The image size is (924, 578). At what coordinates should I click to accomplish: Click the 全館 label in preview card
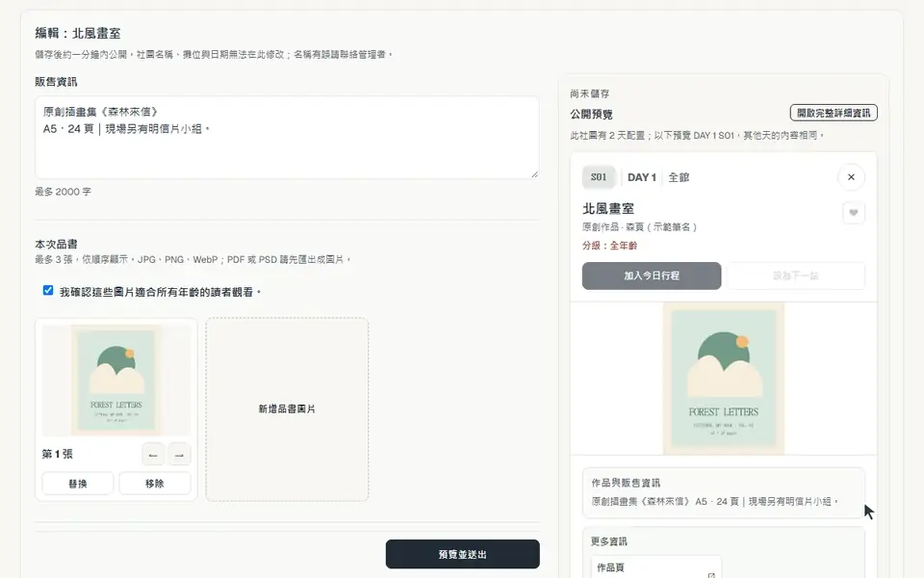click(679, 177)
